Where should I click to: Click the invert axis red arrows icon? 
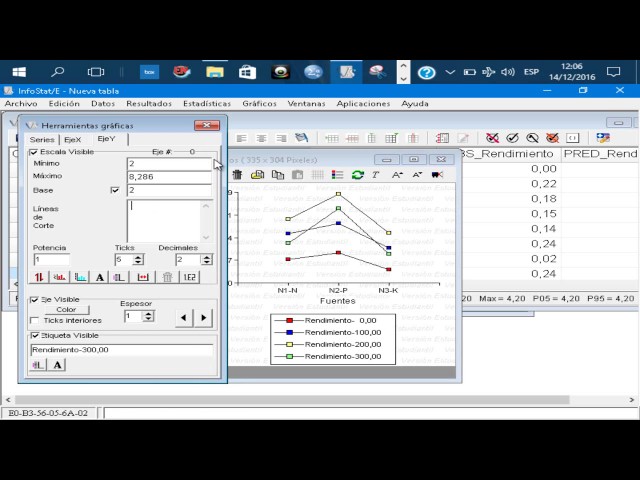(39, 277)
